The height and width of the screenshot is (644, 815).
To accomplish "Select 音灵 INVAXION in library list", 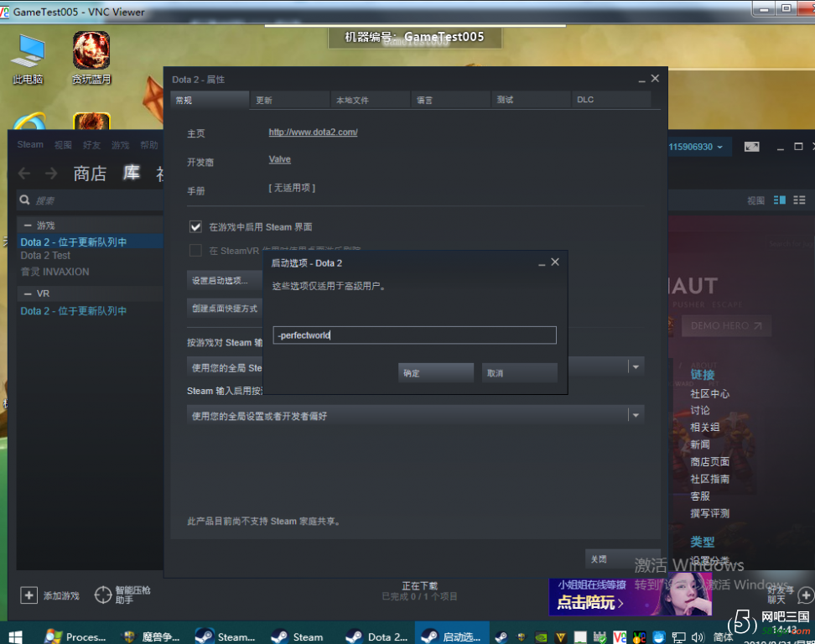I will (55, 272).
